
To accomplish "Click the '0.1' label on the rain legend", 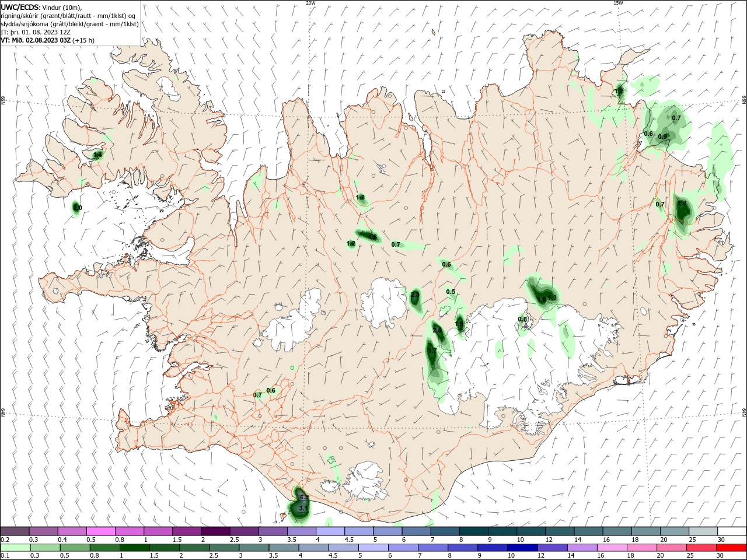I will 5,556.
